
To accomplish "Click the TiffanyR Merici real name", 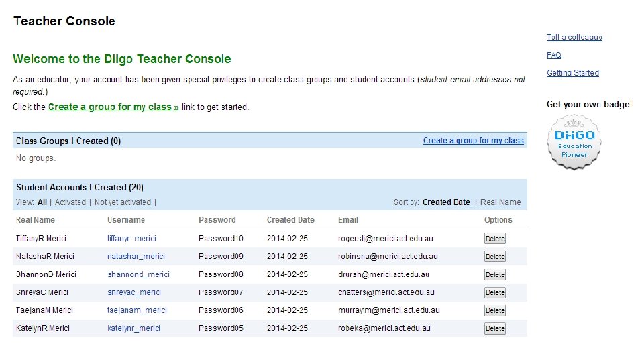I will point(41,239).
